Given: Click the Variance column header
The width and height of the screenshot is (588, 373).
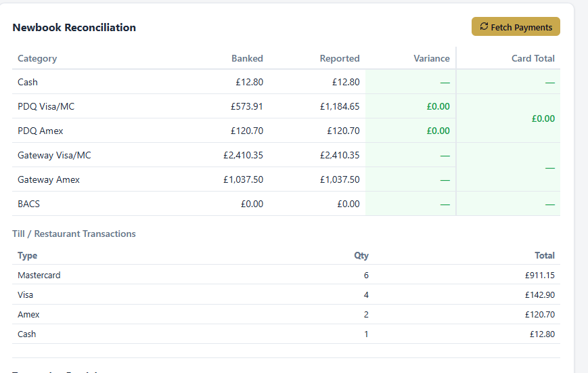Looking at the screenshot, I should click(x=432, y=58).
